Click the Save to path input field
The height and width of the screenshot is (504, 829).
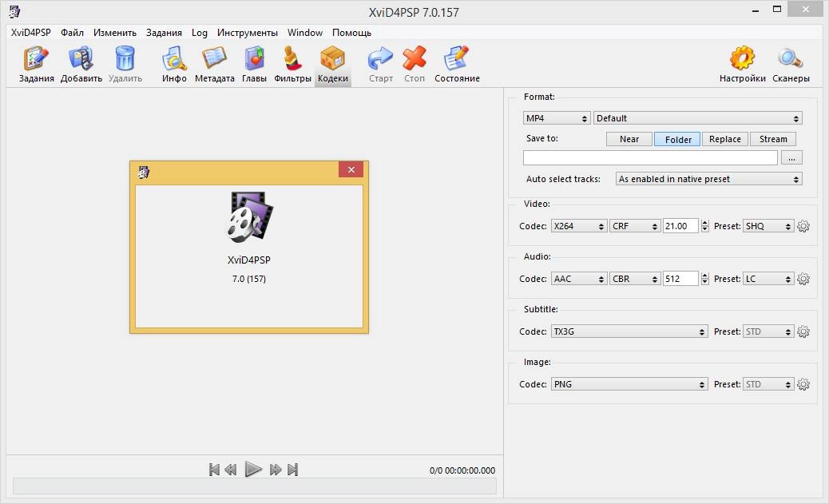650,157
